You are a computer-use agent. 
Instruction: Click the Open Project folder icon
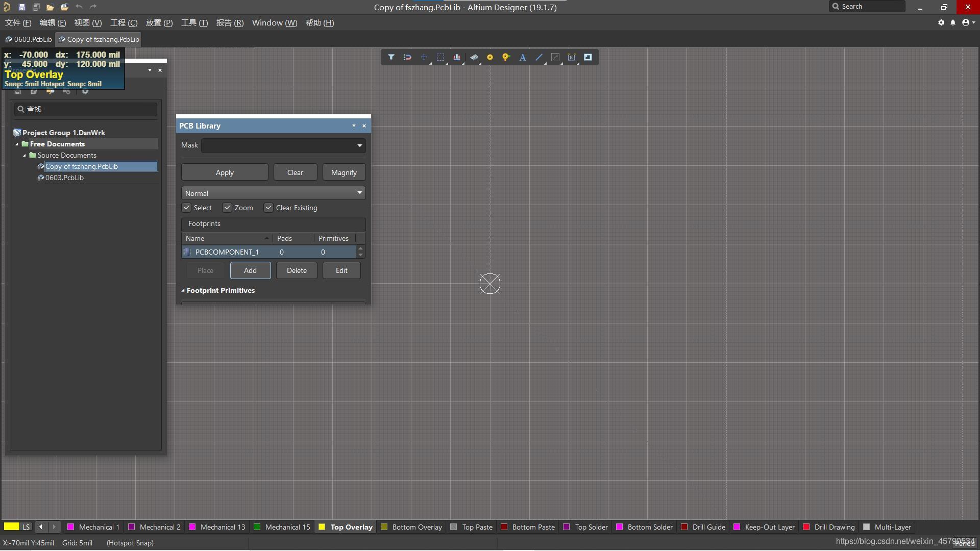pos(64,7)
